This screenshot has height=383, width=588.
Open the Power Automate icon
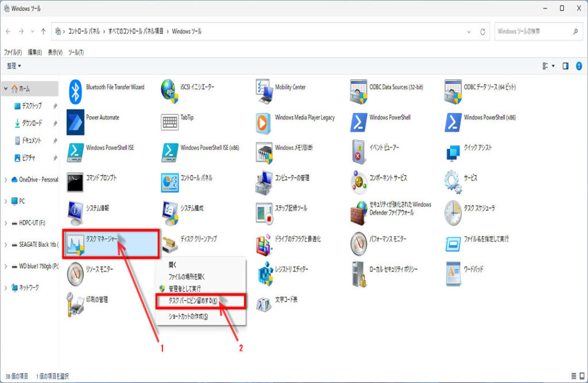coord(76,121)
